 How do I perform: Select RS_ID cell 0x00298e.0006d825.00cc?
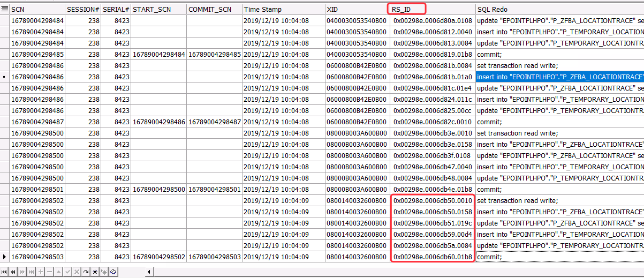[433, 110]
